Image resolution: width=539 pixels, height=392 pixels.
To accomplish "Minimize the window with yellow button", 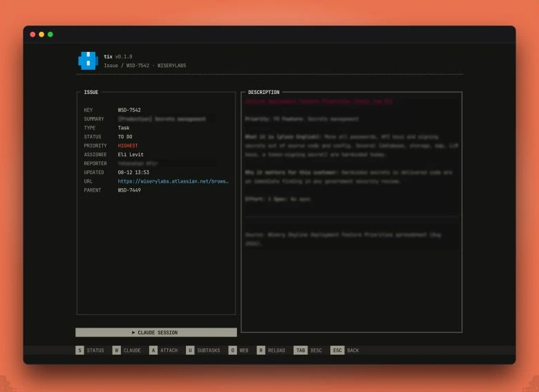I will coord(41,35).
